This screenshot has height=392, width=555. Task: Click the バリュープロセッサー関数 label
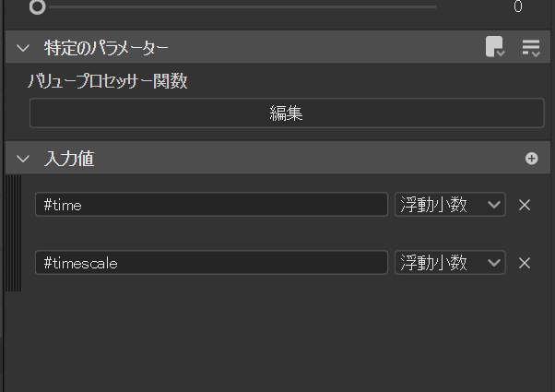(108, 81)
